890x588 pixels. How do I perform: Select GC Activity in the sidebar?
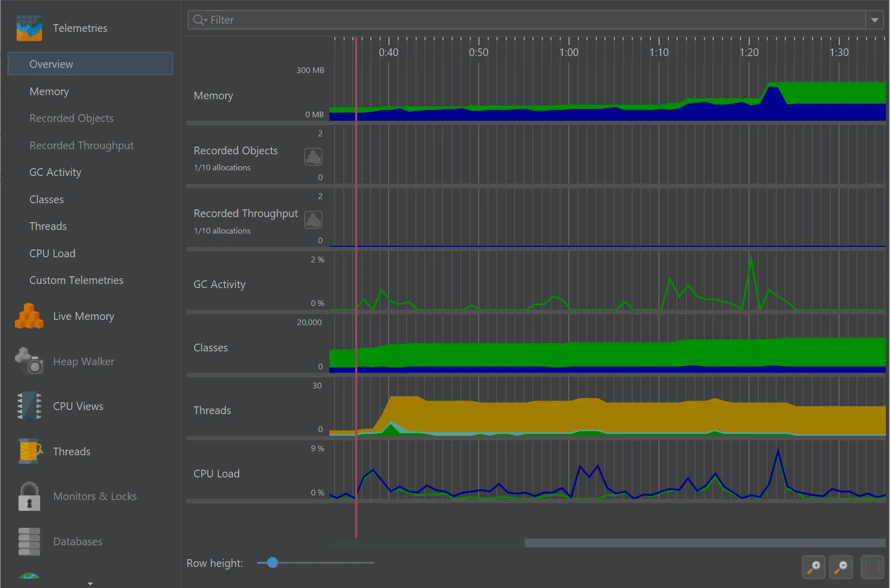pyautogui.click(x=55, y=172)
